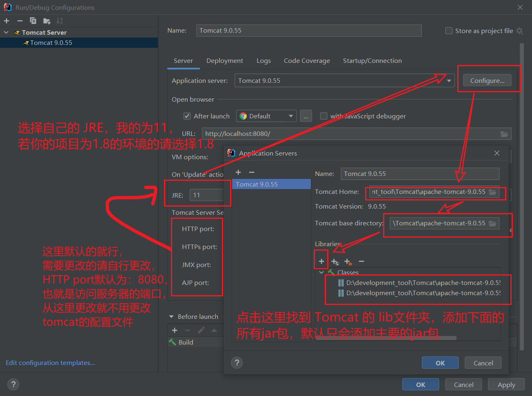This screenshot has width=532, height=396.
Task: Remove the selected run configuration
Action: coord(20,21)
